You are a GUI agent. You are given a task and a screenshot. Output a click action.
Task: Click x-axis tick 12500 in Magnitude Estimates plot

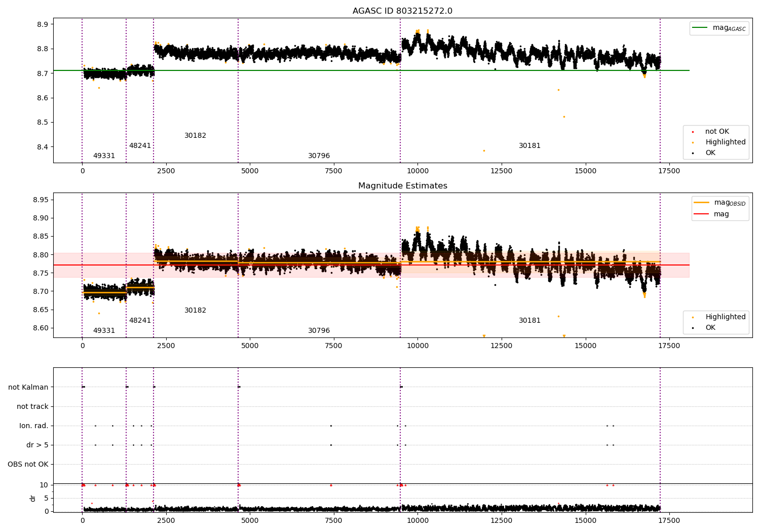[501, 346]
